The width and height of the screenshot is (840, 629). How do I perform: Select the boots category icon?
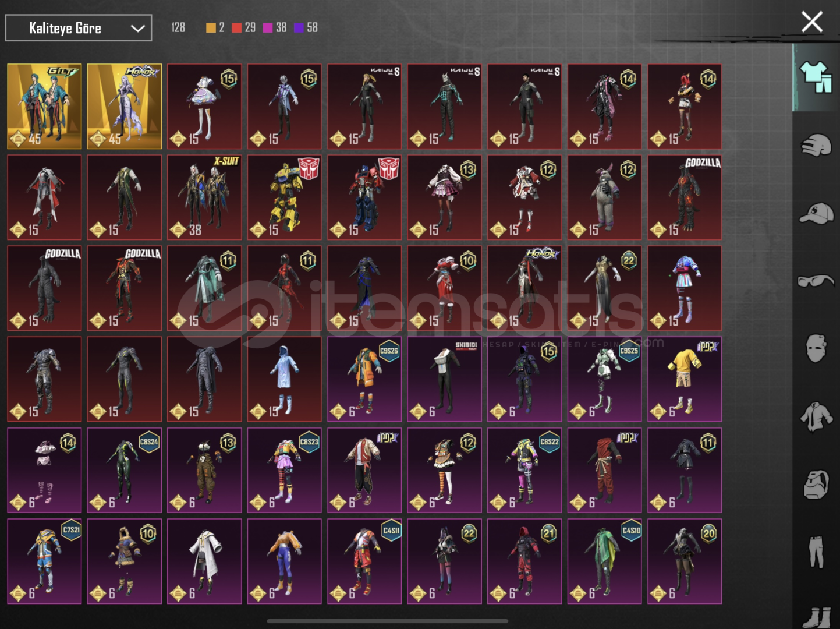click(816, 617)
